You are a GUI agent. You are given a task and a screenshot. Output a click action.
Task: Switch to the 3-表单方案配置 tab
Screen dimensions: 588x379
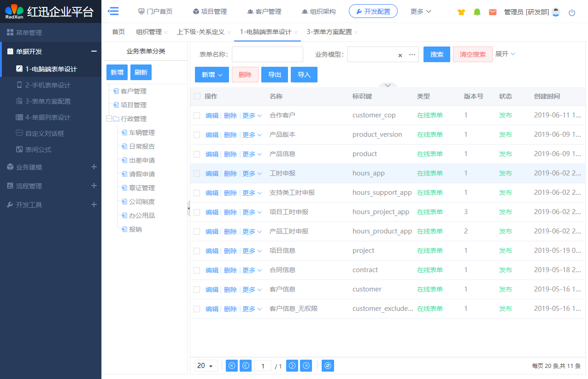point(329,32)
